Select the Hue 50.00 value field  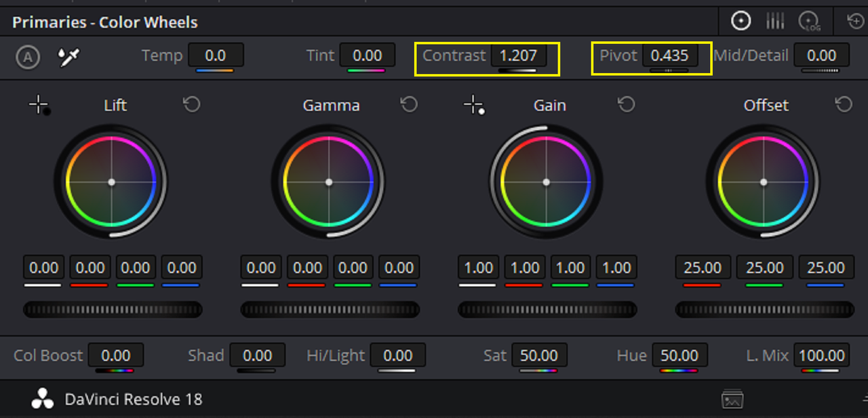[679, 355]
